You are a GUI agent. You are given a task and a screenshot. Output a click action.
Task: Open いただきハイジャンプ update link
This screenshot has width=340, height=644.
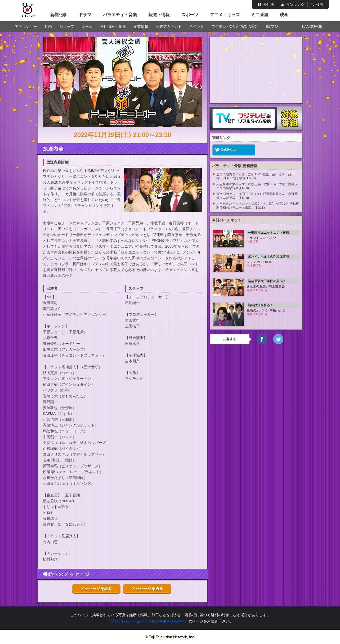pos(257,206)
